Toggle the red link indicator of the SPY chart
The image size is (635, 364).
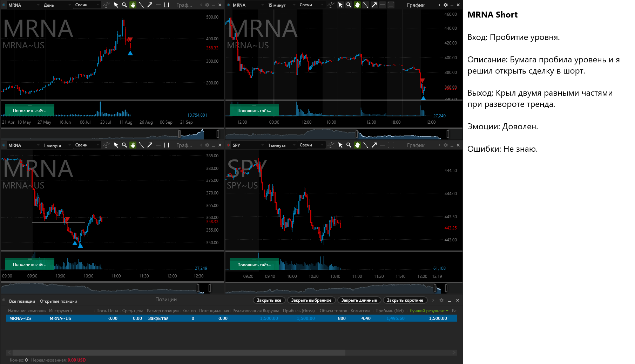tap(229, 145)
